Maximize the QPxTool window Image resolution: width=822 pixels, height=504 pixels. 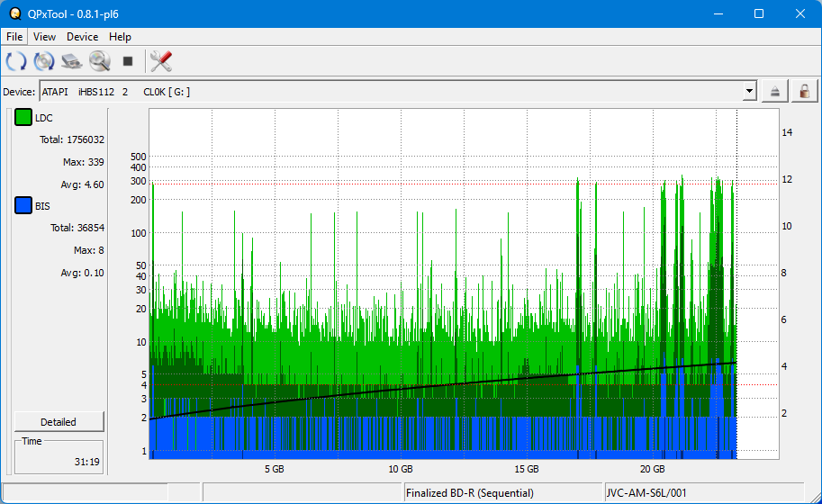pos(758,13)
